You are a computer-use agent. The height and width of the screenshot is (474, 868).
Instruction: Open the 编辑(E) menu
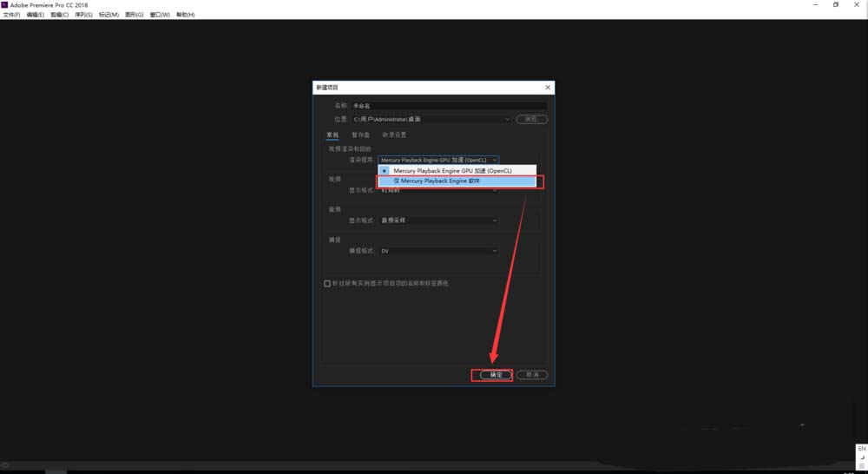tap(36, 15)
